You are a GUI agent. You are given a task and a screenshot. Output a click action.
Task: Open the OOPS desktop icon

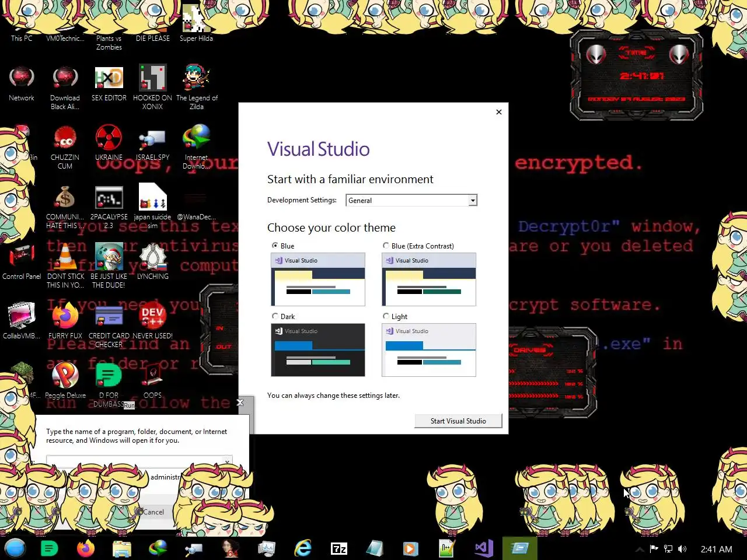pyautogui.click(x=152, y=381)
